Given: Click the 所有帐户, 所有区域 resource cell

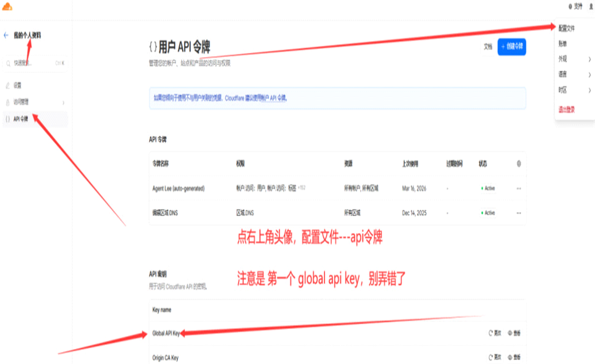Looking at the screenshot, I should [x=361, y=188].
